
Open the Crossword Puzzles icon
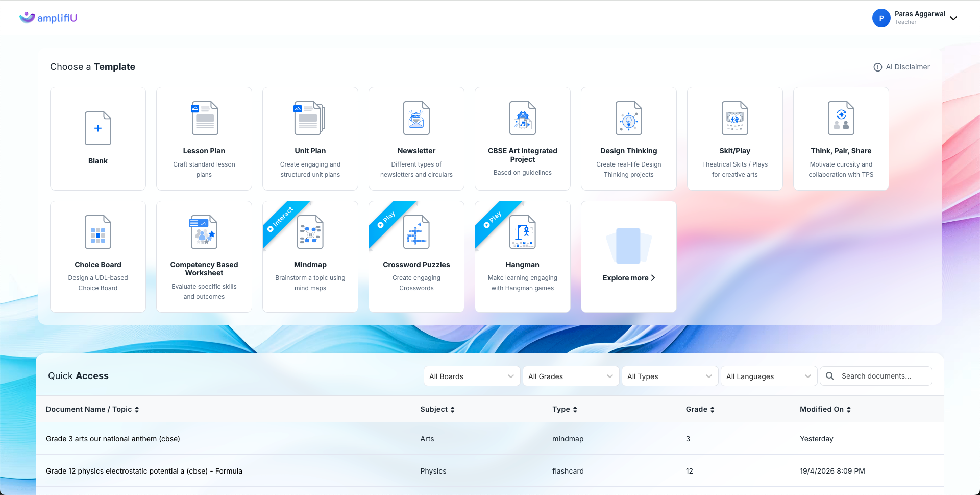(x=416, y=232)
